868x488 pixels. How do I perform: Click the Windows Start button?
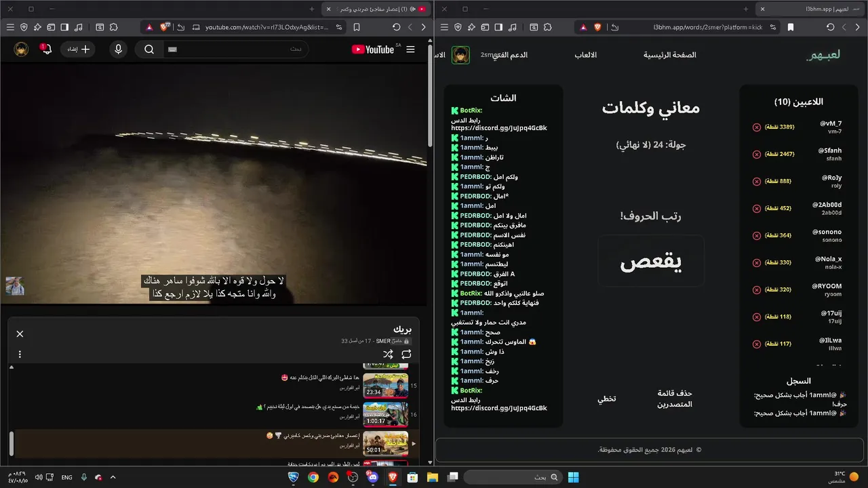click(573, 477)
